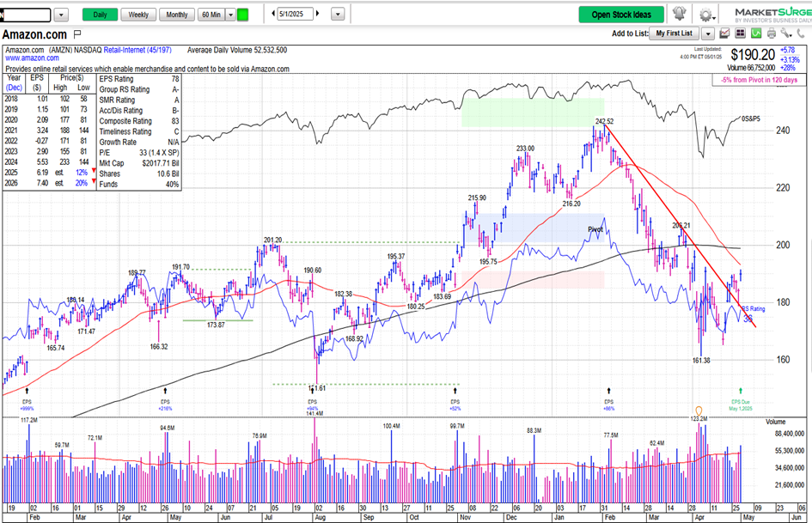
Task: Click the MarketSurge logo
Action: [772, 15]
